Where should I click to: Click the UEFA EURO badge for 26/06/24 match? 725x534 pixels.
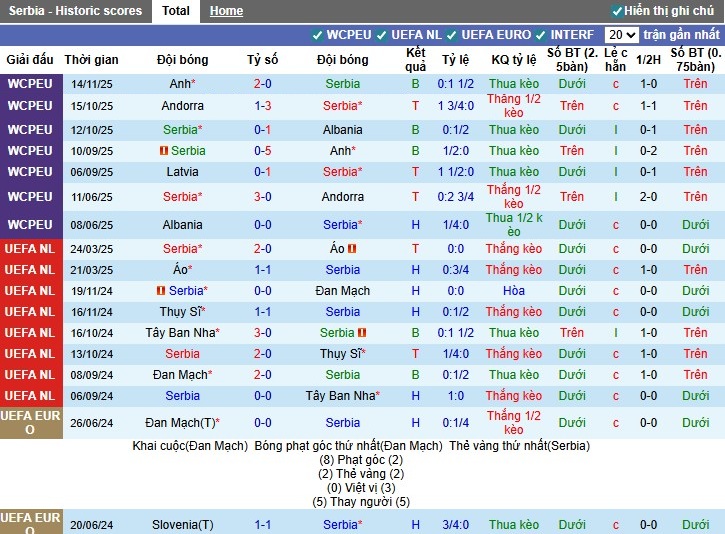[30, 423]
